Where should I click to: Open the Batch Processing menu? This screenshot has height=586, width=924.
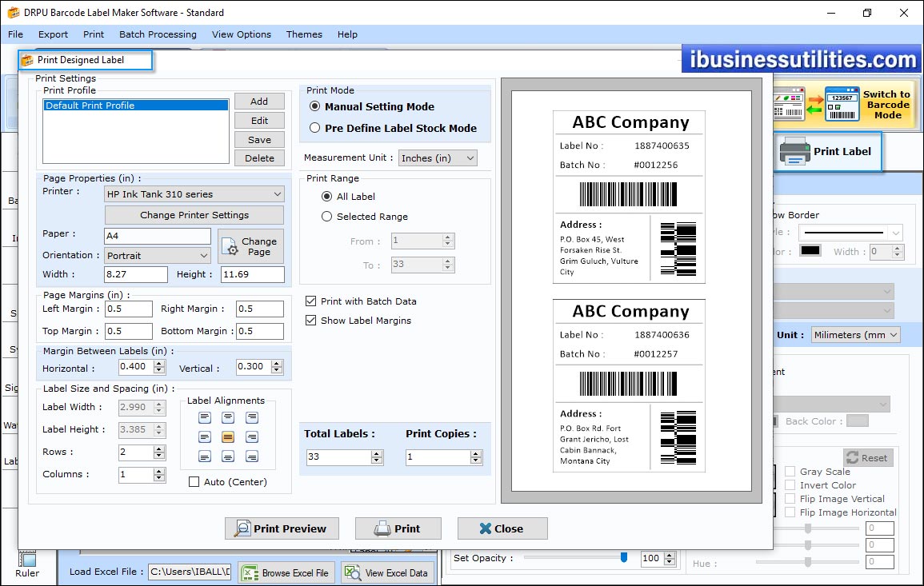pos(158,34)
